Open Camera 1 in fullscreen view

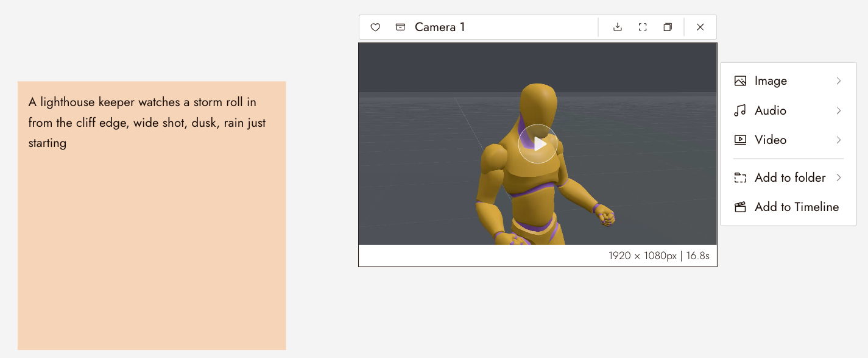click(643, 27)
